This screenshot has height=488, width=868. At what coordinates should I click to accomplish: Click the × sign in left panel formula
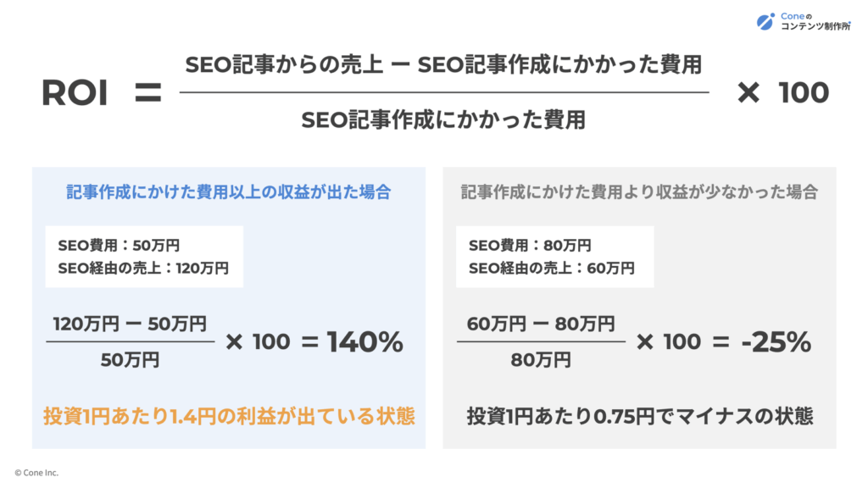pyautogui.click(x=234, y=342)
